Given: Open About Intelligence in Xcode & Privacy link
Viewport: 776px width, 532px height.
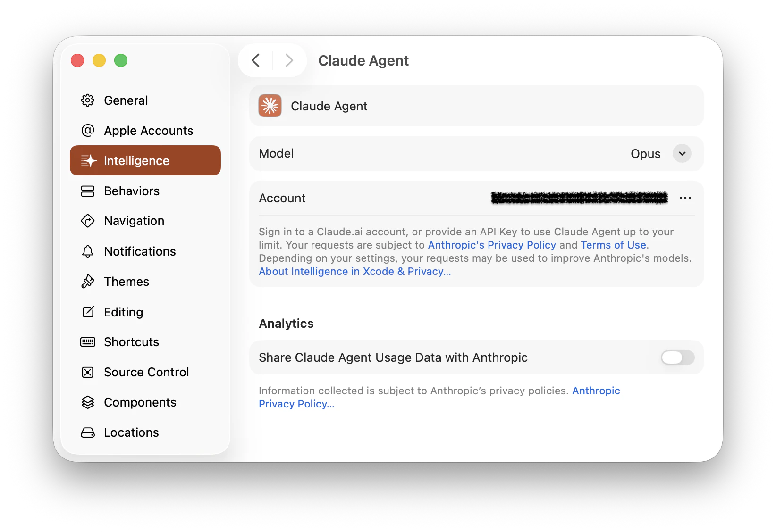Looking at the screenshot, I should (x=355, y=272).
